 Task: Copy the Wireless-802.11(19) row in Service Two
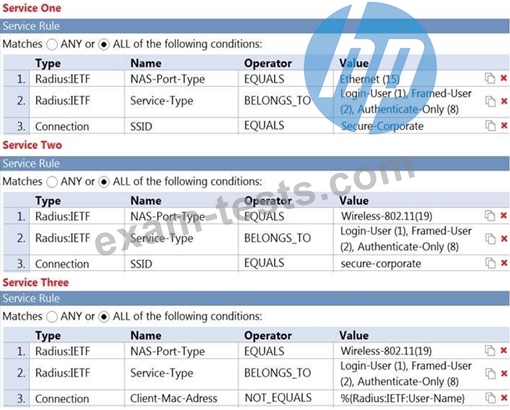pyautogui.click(x=490, y=216)
